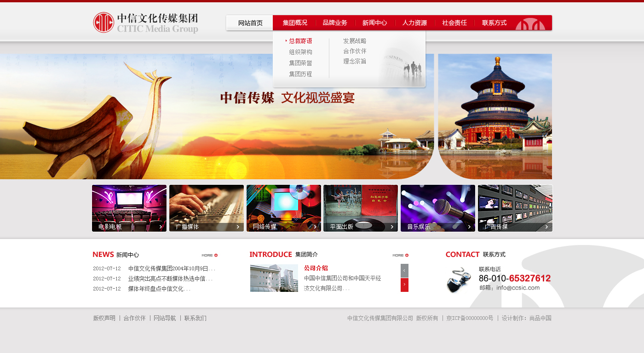Open news item 业绩突出亮点不断媒体热选中信
The image size is (644, 353).
pyautogui.click(x=170, y=279)
